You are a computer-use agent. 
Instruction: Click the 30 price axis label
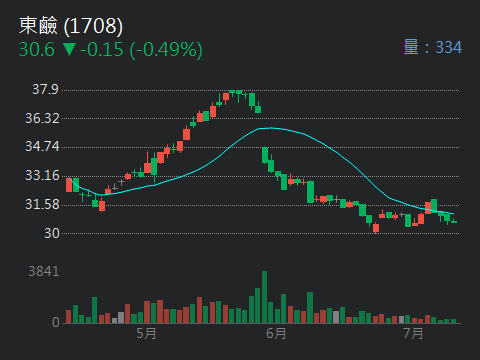52,233
